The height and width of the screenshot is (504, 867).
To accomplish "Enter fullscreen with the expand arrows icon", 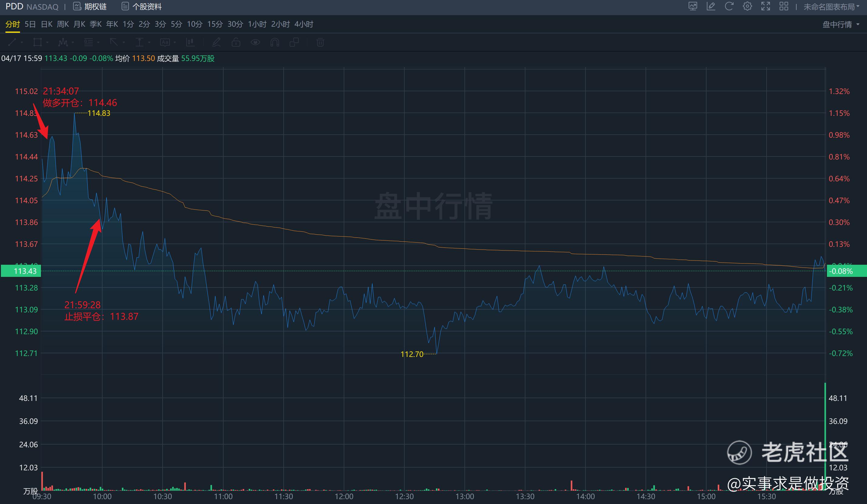I will (765, 7).
